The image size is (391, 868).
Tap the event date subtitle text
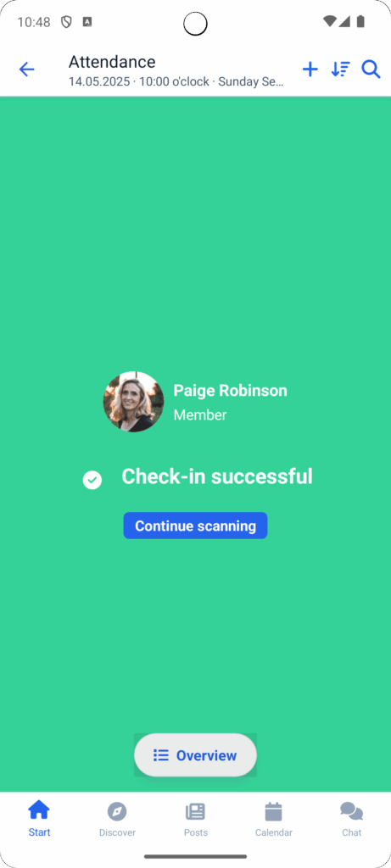(176, 82)
